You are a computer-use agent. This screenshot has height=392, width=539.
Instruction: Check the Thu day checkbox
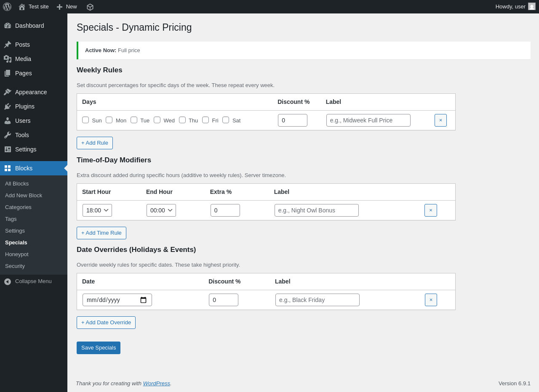[x=182, y=120]
